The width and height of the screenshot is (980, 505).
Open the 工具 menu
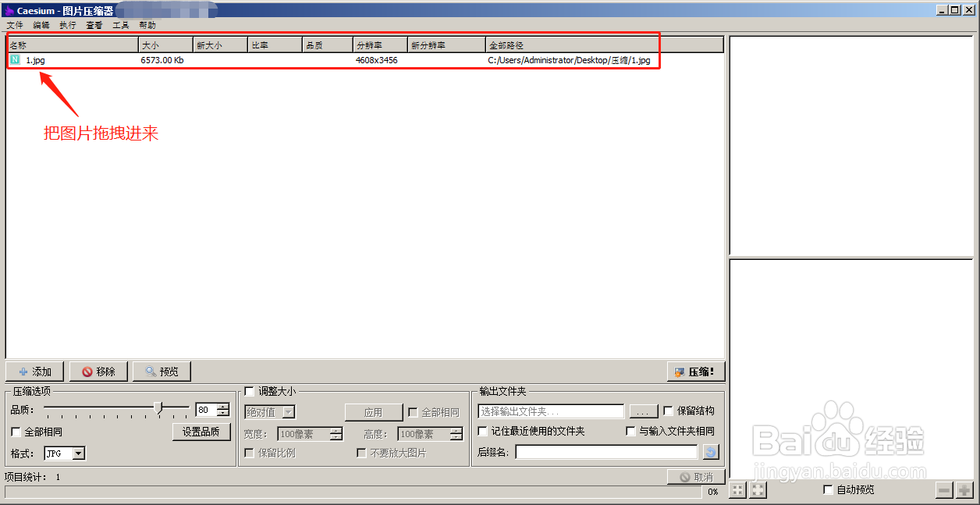121,25
